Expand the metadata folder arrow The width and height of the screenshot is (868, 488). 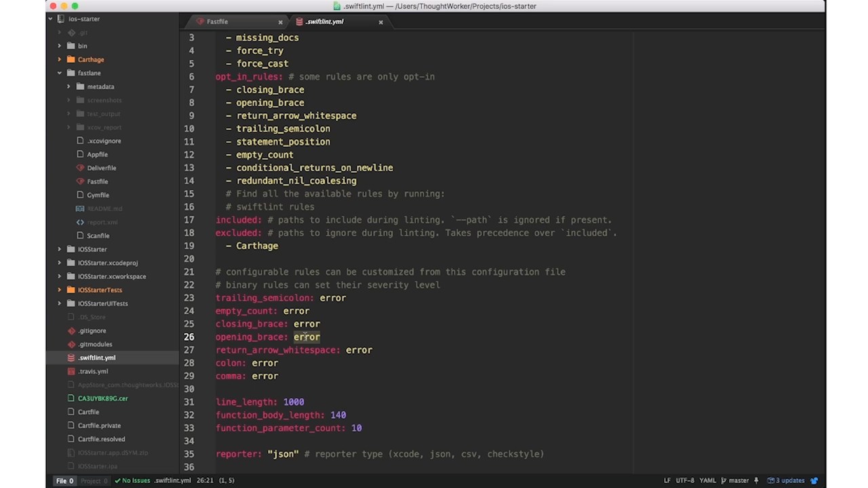pyautogui.click(x=68, y=87)
